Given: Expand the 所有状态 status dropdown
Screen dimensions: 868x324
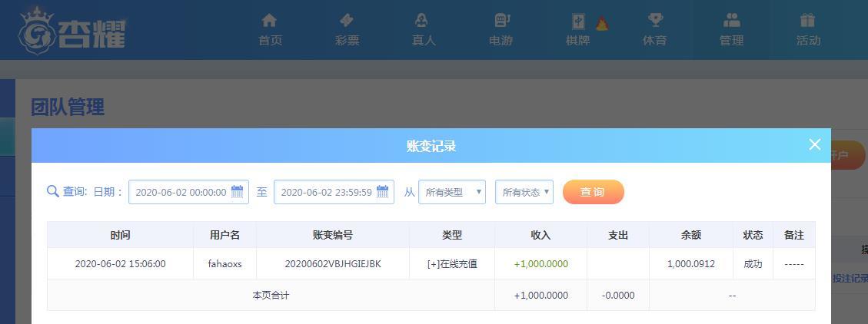Looking at the screenshot, I should [x=524, y=192].
